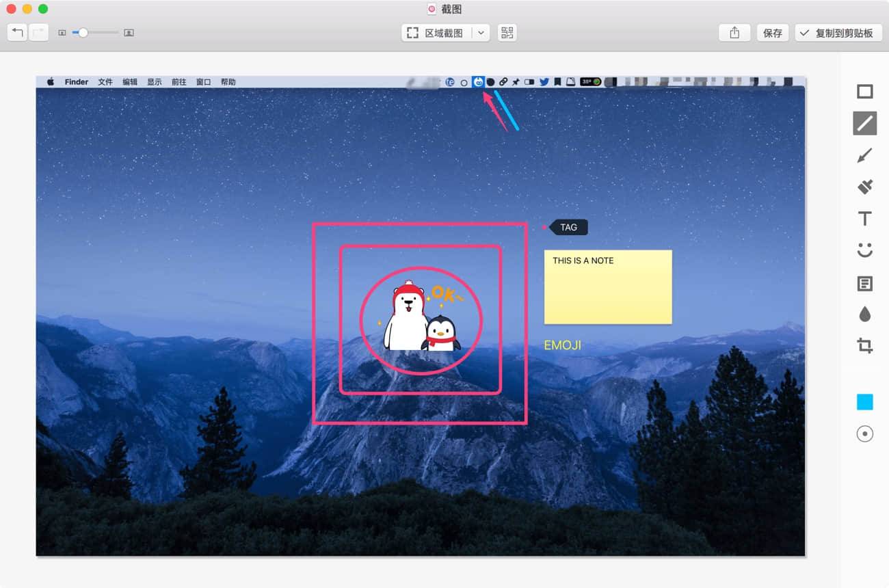Select the sticky note tool
889x588 pixels.
865,283
